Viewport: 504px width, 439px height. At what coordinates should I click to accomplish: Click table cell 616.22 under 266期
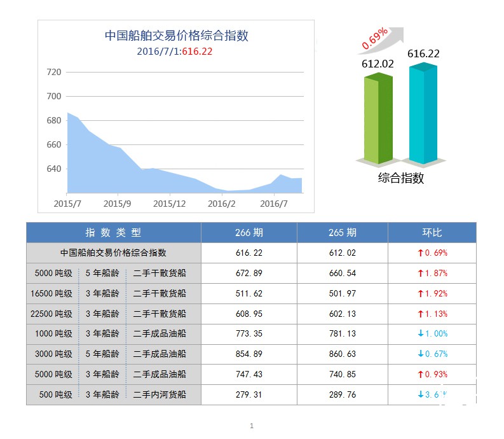249,253
